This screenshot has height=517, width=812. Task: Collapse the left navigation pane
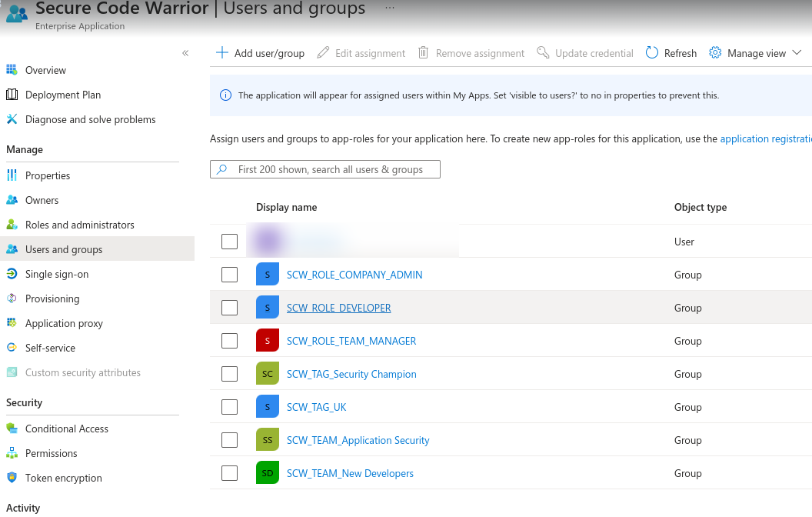(185, 53)
